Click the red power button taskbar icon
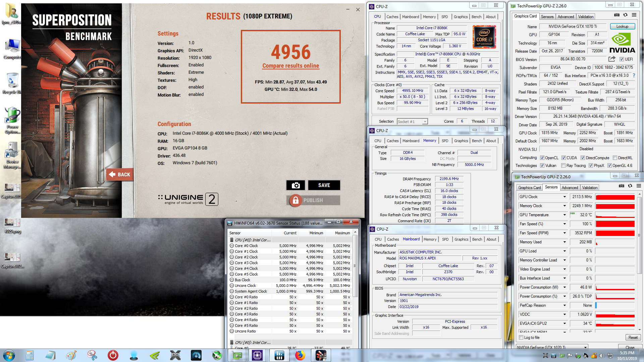 pos(113,355)
